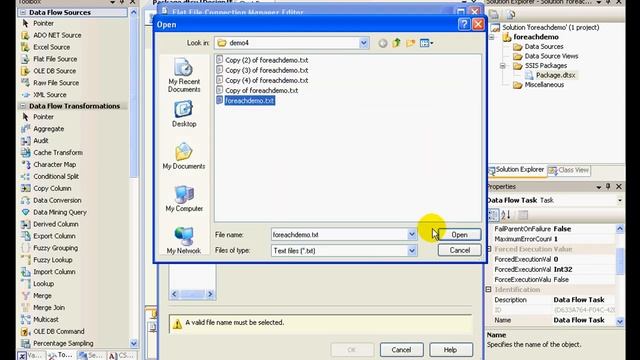Pick OLE DB Source from the toolbox

(54, 71)
